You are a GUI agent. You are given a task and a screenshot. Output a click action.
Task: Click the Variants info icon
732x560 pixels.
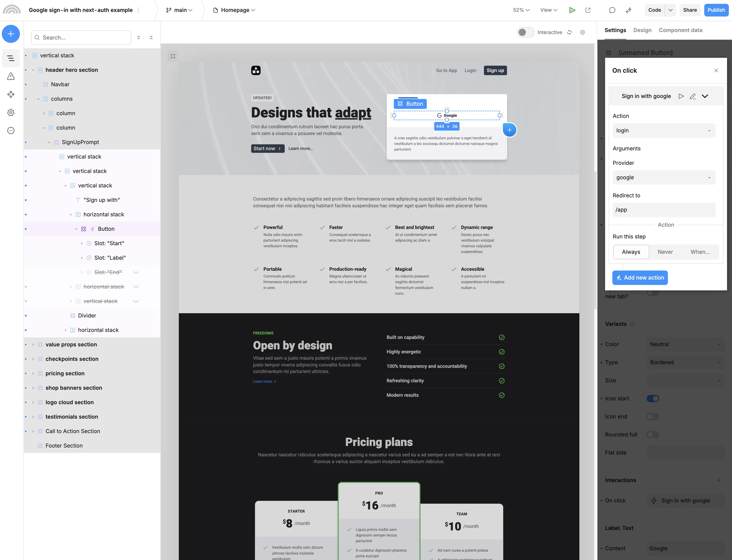point(632,324)
